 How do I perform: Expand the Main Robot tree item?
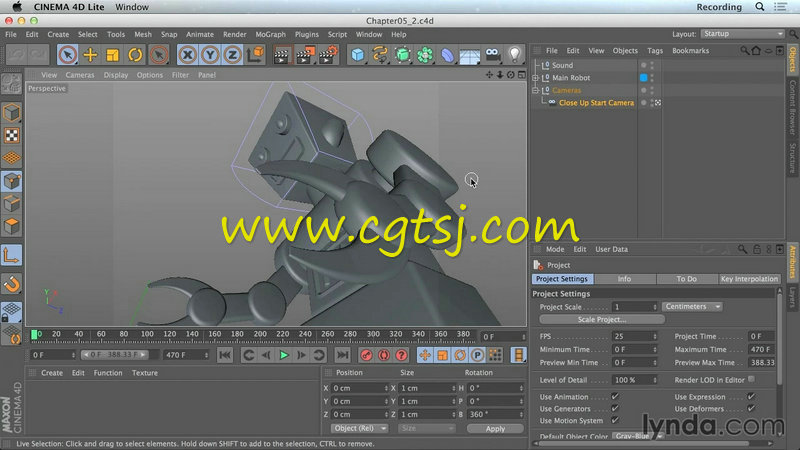tap(535, 78)
